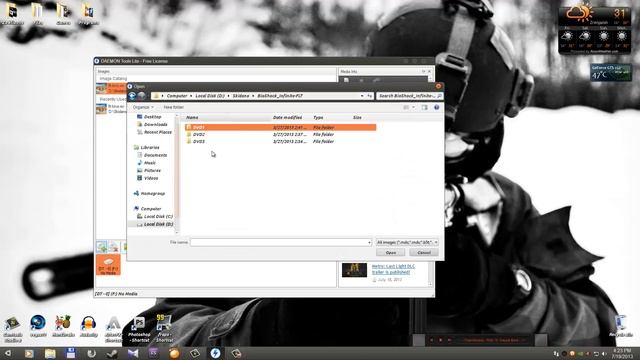Open Music library
This screenshot has height=360, width=640.
coord(147,163)
